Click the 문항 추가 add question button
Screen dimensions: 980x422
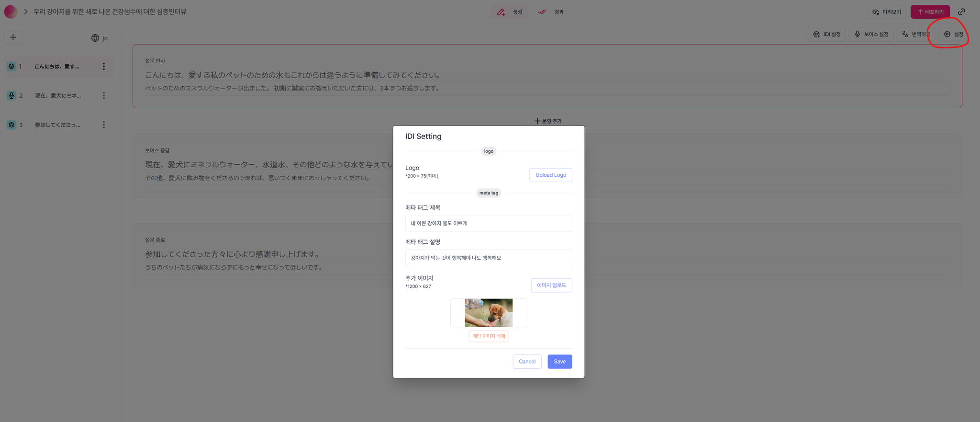click(547, 121)
